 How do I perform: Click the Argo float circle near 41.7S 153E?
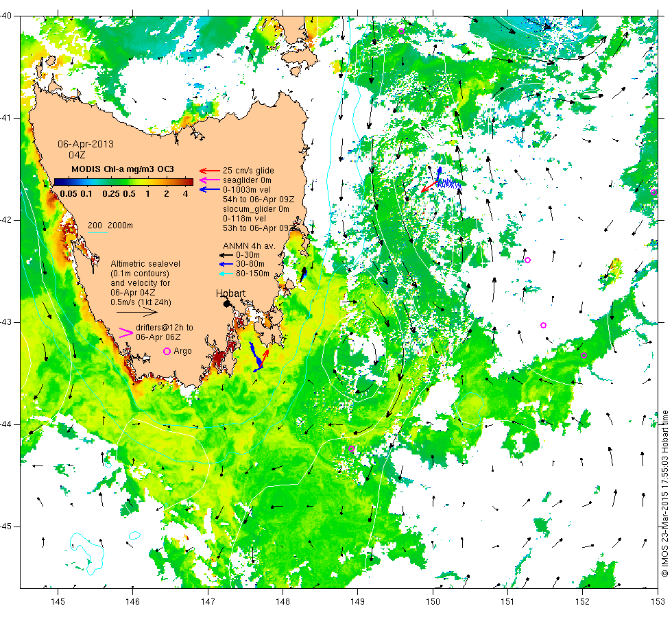pyautogui.click(x=653, y=192)
